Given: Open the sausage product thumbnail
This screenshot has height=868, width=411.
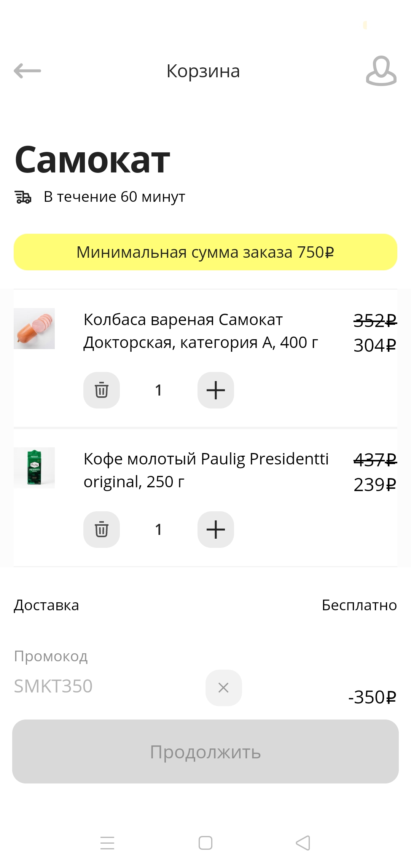Looking at the screenshot, I should 34,329.
